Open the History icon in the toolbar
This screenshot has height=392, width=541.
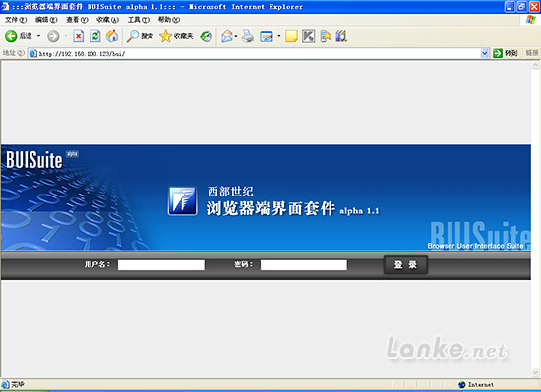click(207, 36)
